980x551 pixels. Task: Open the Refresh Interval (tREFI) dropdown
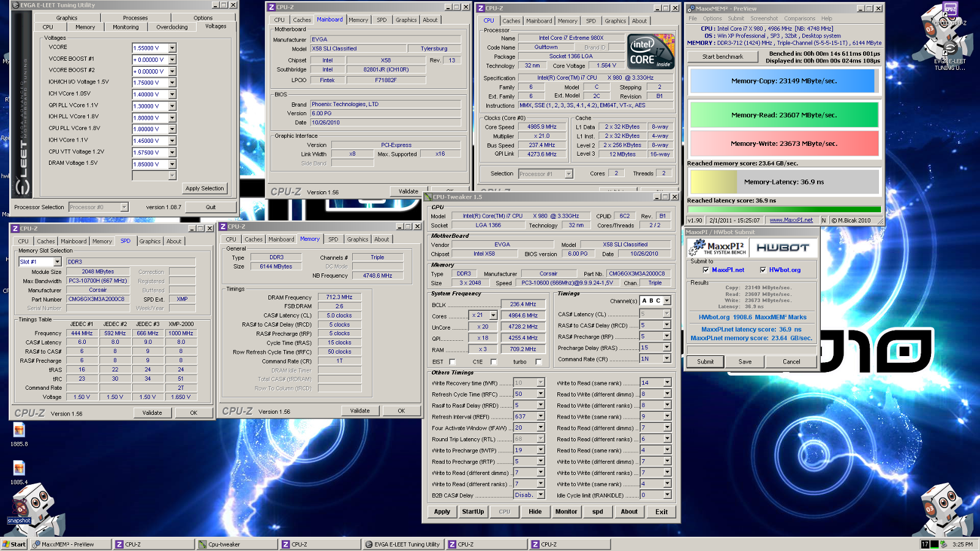point(541,416)
